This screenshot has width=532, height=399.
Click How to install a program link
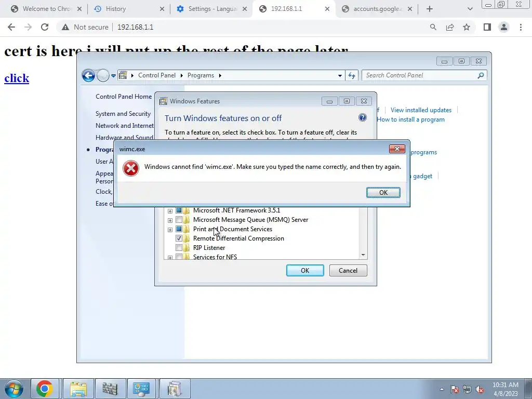tap(410, 119)
